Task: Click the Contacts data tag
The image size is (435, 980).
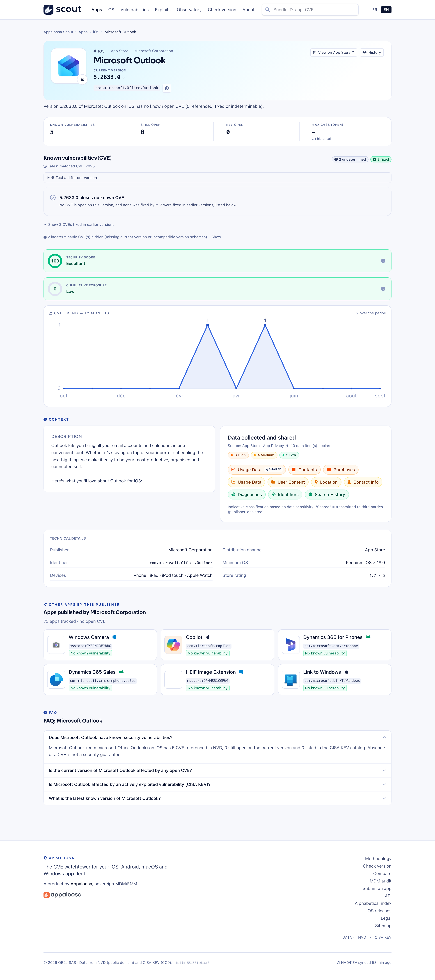Action: [304, 470]
